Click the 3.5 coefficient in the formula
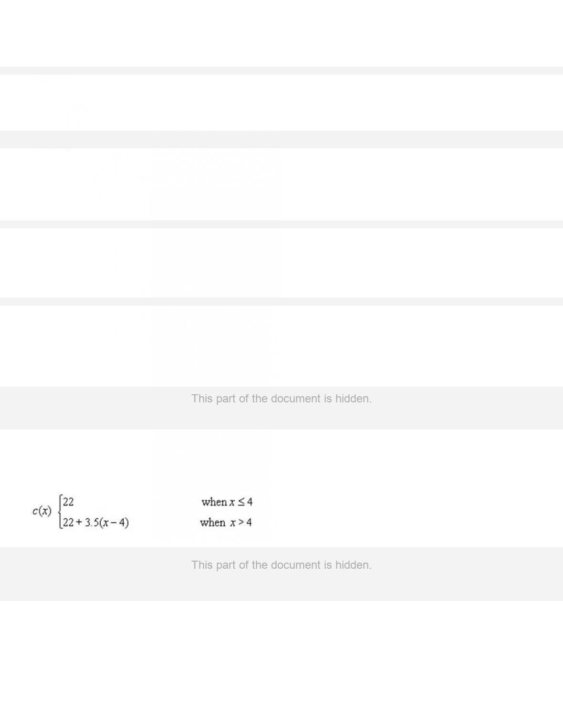The width and height of the screenshot is (563, 728). click(x=92, y=523)
